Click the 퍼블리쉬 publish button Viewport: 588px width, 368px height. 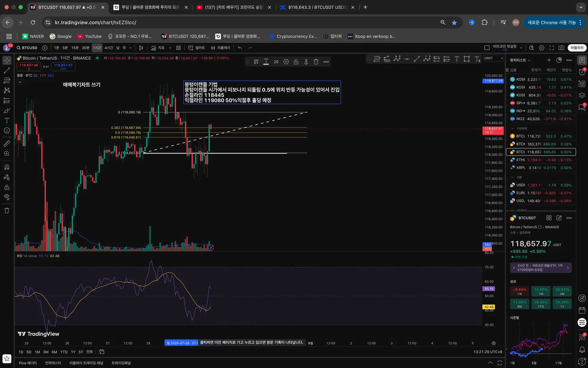coord(577,48)
